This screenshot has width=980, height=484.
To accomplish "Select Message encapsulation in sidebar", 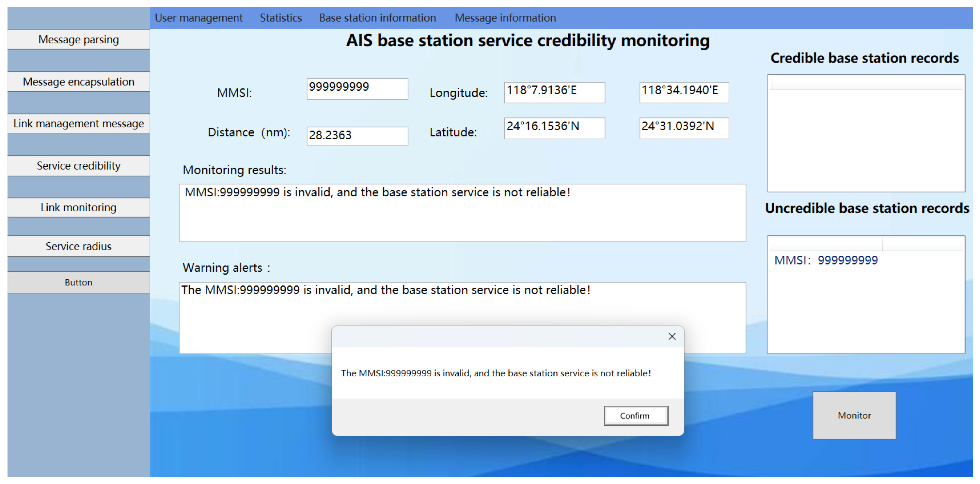I will coord(78,82).
